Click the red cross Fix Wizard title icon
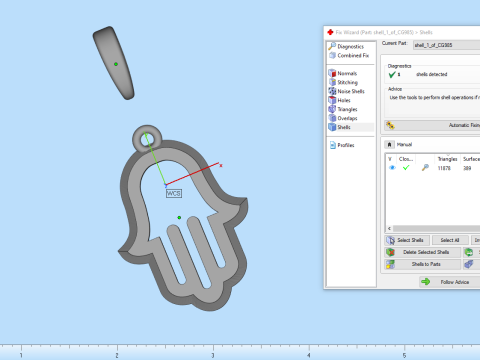This screenshot has height=360, width=480. click(x=330, y=32)
